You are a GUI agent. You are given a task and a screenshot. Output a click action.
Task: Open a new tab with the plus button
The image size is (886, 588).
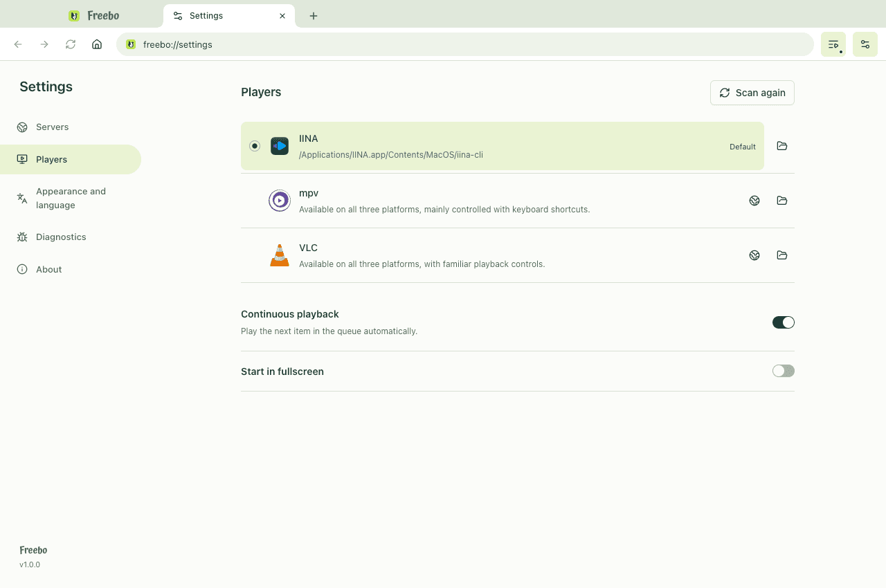click(314, 16)
